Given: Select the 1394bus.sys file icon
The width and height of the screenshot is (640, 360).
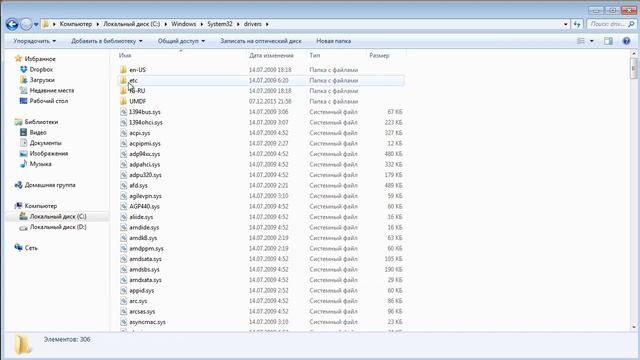Looking at the screenshot, I should pos(124,112).
